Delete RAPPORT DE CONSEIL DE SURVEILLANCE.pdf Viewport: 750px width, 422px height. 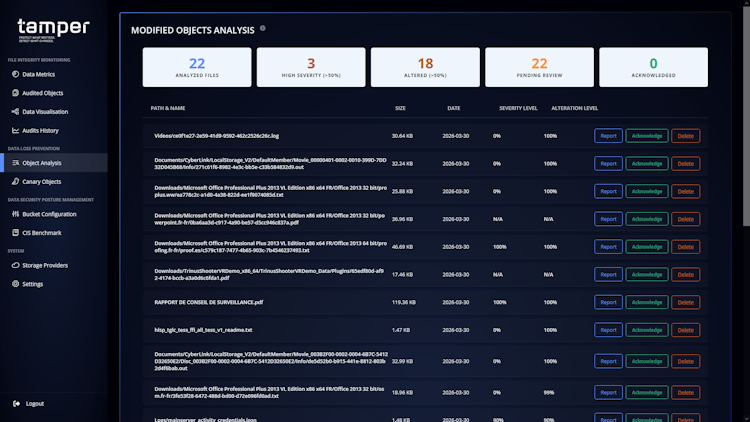pyautogui.click(x=685, y=302)
